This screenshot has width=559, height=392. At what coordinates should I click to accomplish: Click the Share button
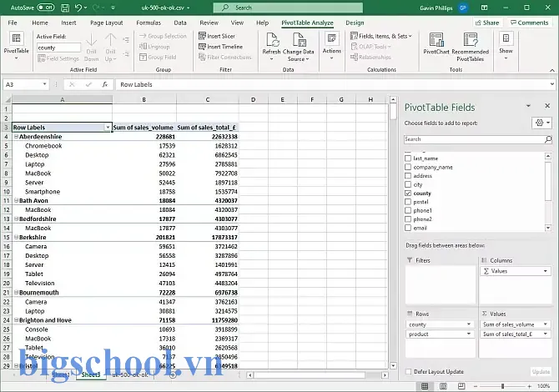[x=487, y=23]
